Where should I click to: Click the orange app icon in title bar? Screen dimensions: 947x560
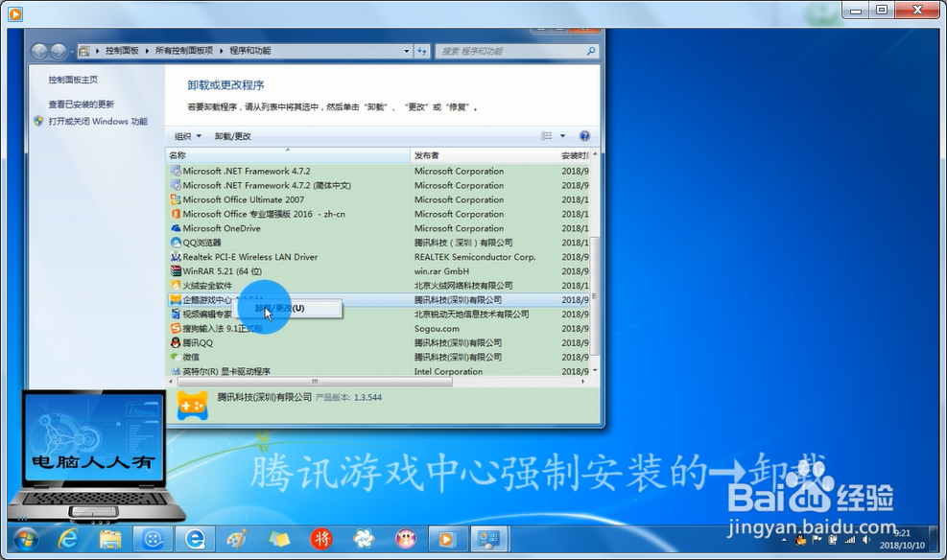[15, 13]
